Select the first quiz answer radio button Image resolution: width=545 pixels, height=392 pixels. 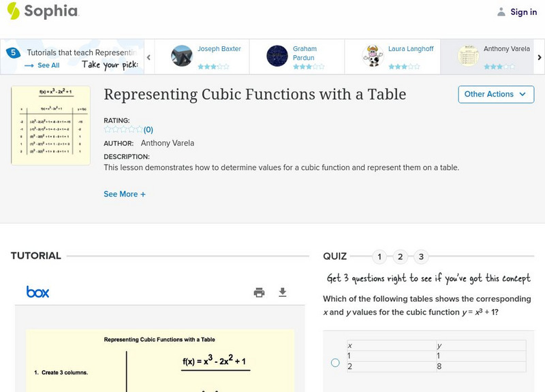pos(335,363)
